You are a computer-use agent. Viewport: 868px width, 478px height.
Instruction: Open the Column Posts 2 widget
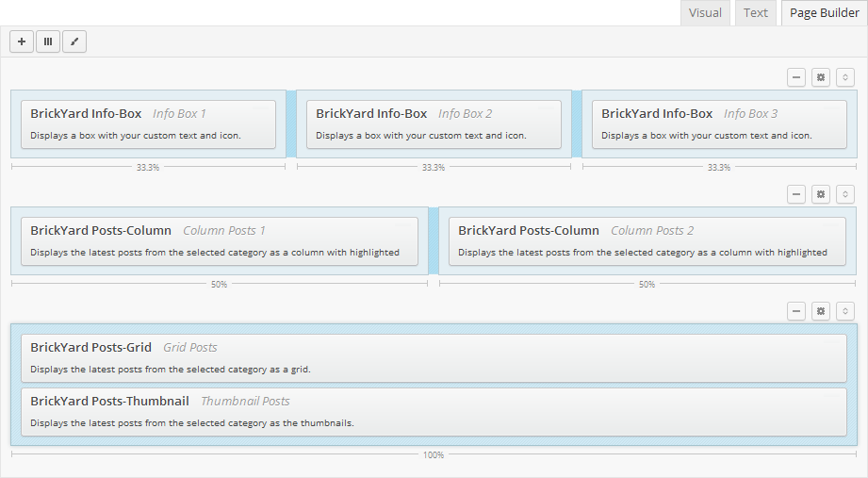647,241
